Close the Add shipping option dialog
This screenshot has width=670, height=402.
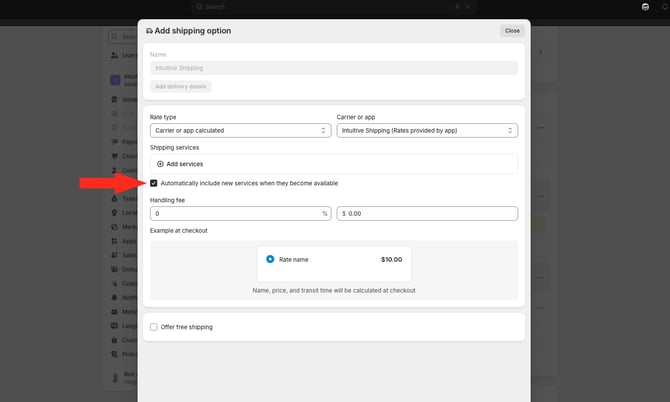click(512, 31)
